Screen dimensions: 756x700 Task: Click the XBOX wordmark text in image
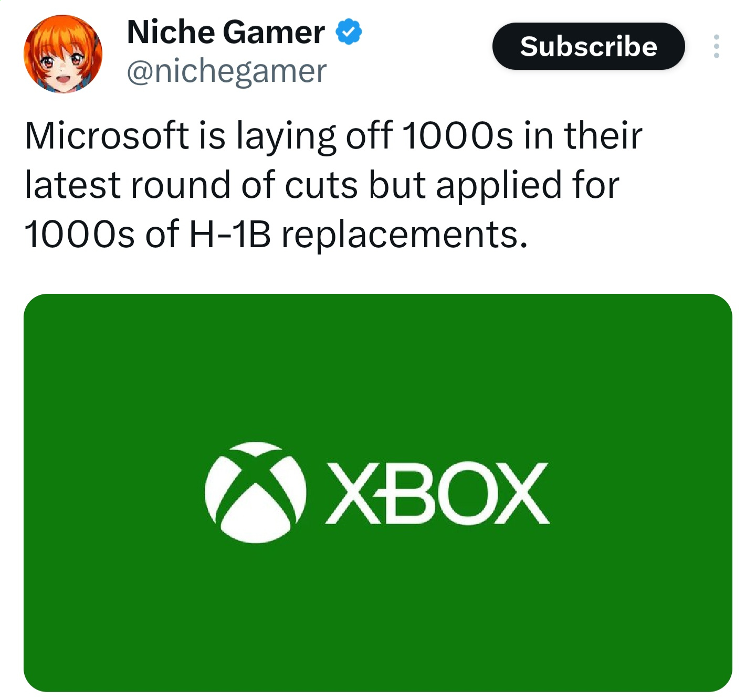437,493
